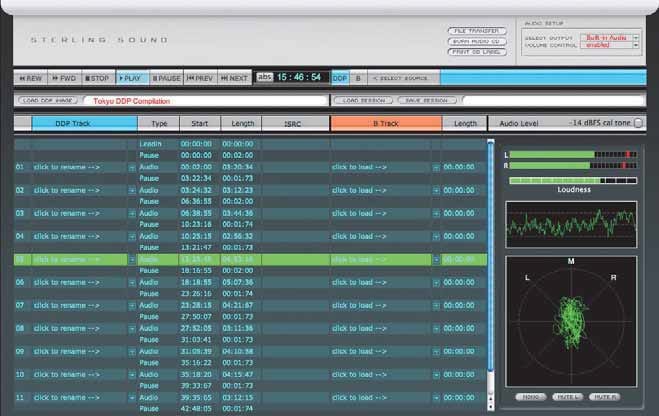Rename DDP track 08
The width and height of the screenshot is (659, 416).
tap(67, 329)
